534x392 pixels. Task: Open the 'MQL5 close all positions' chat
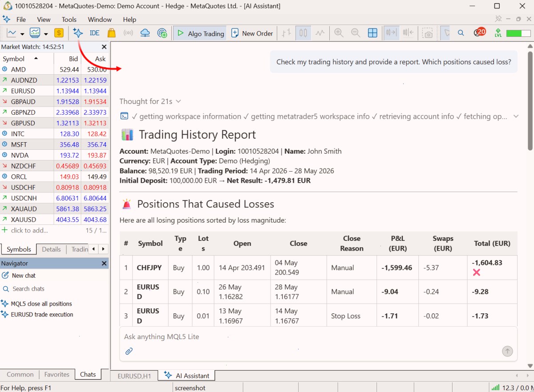(36, 304)
